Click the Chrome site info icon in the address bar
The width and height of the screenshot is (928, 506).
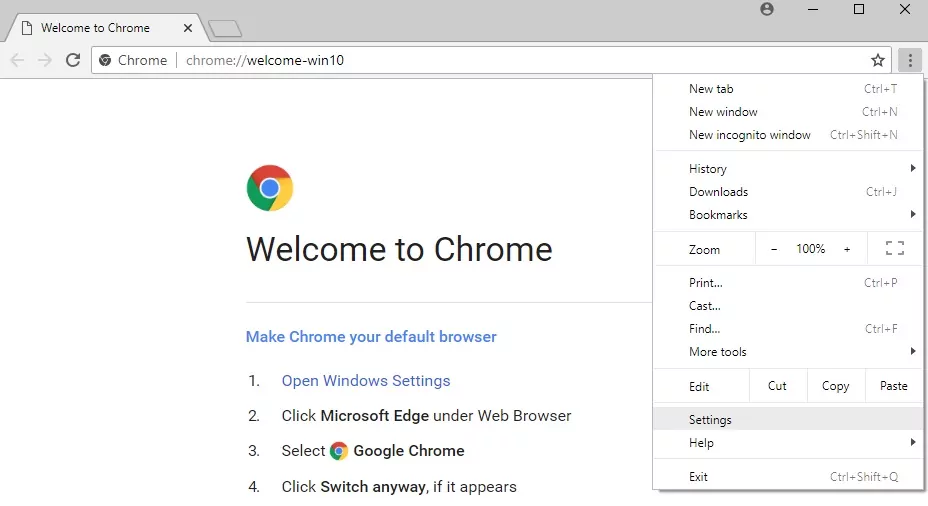105,60
